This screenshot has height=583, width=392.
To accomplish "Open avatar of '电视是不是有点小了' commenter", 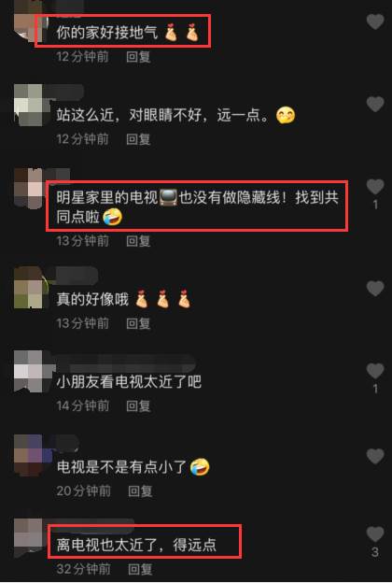I will click(29, 456).
